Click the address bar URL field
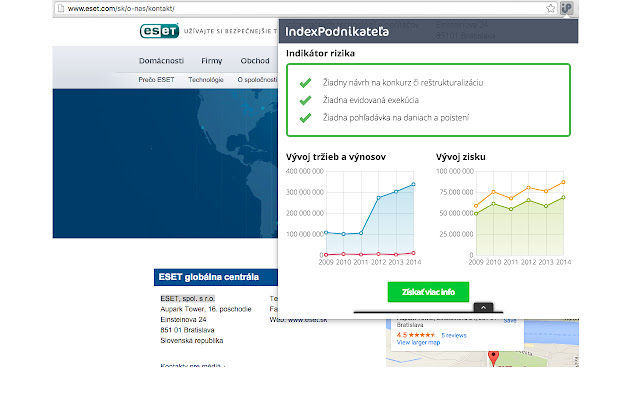The height and width of the screenshot is (400, 640). tap(304, 8)
